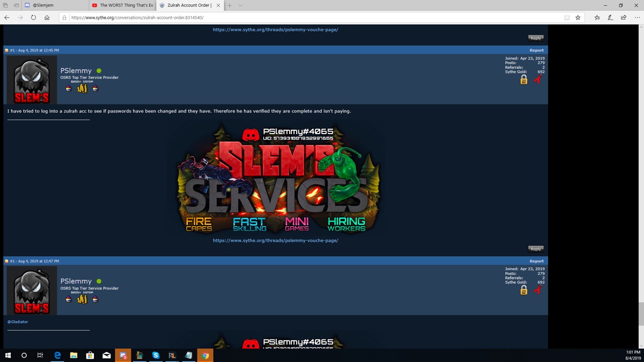Add this page to favorites
This screenshot has width=644, height=362.
(x=578, y=18)
